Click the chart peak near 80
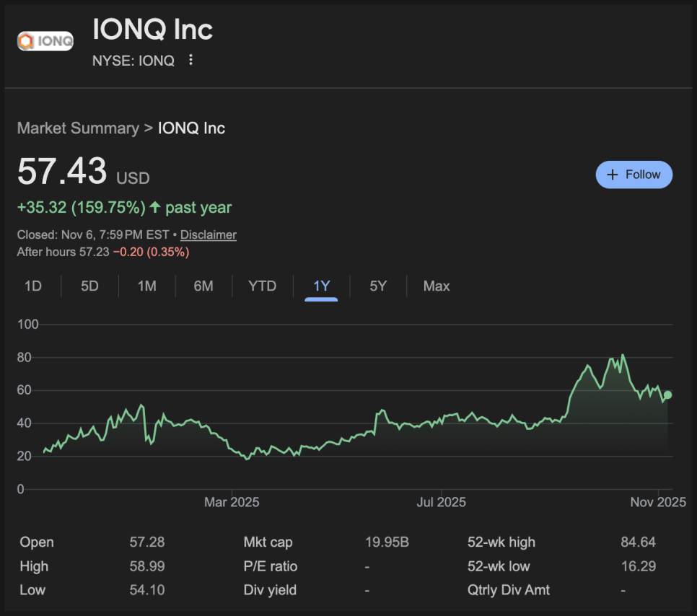The width and height of the screenshot is (697, 616). pyautogui.click(x=623, y=356)
